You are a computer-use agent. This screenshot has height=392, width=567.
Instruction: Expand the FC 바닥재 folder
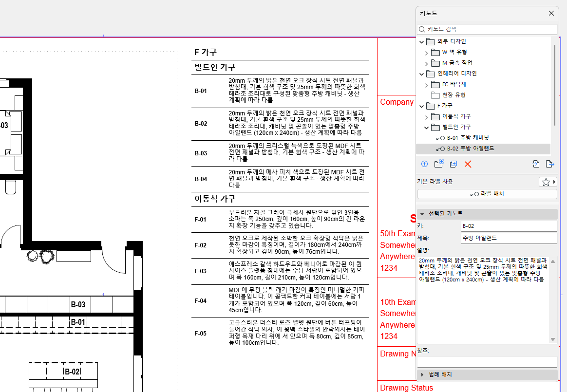[426, 85]
